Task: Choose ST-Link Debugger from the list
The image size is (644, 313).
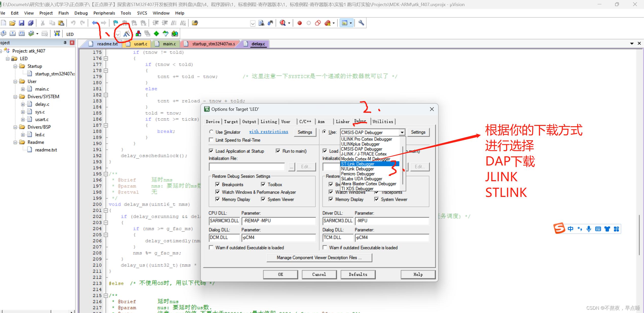Action: (357, 164)
